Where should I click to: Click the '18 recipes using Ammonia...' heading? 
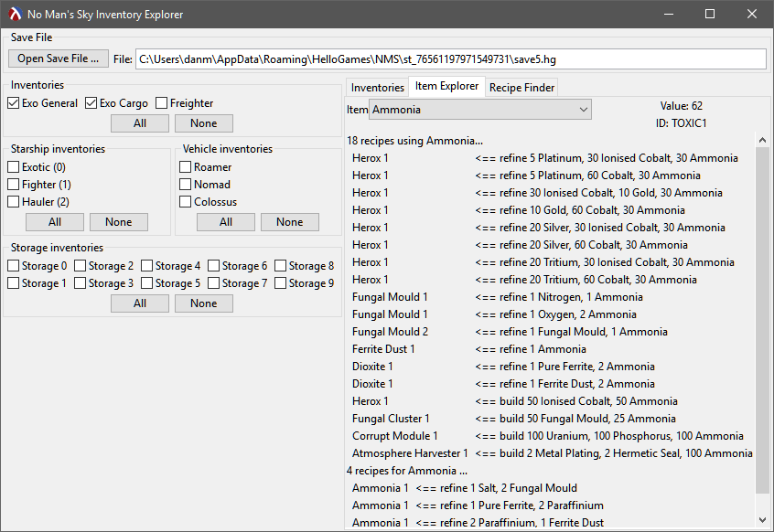(414, 141)
